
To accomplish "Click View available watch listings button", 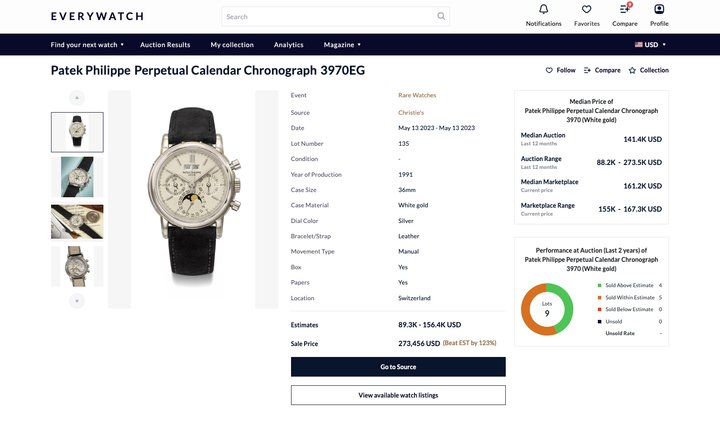I will coord(398,395).
